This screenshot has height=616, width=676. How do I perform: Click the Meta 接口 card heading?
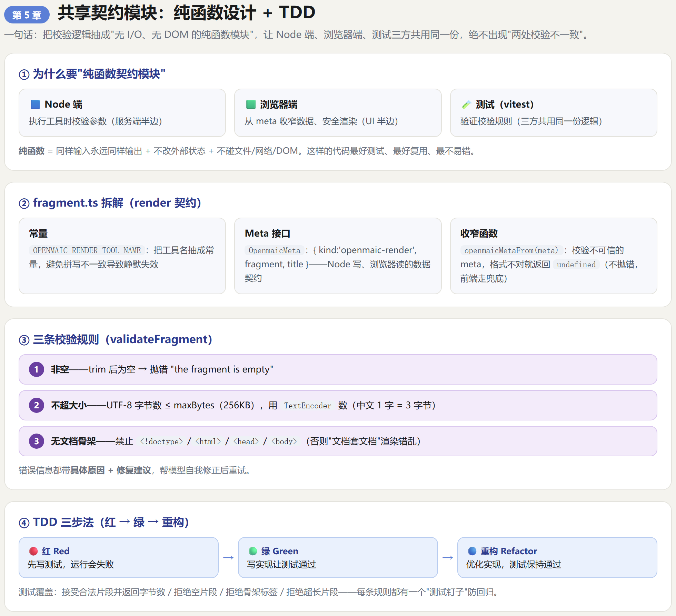(x=268, y=234)
